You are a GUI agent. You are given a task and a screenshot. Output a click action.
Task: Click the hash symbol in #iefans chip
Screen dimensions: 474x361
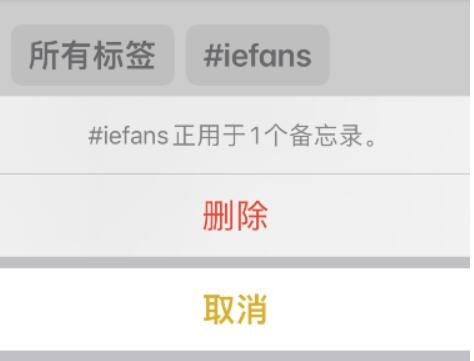tap(213, 56)
